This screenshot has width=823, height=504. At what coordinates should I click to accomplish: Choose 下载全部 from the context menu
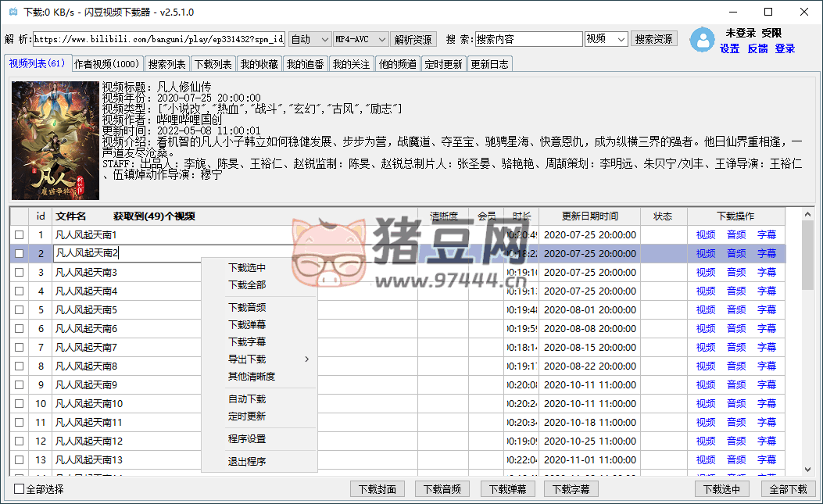click(247, 284)
